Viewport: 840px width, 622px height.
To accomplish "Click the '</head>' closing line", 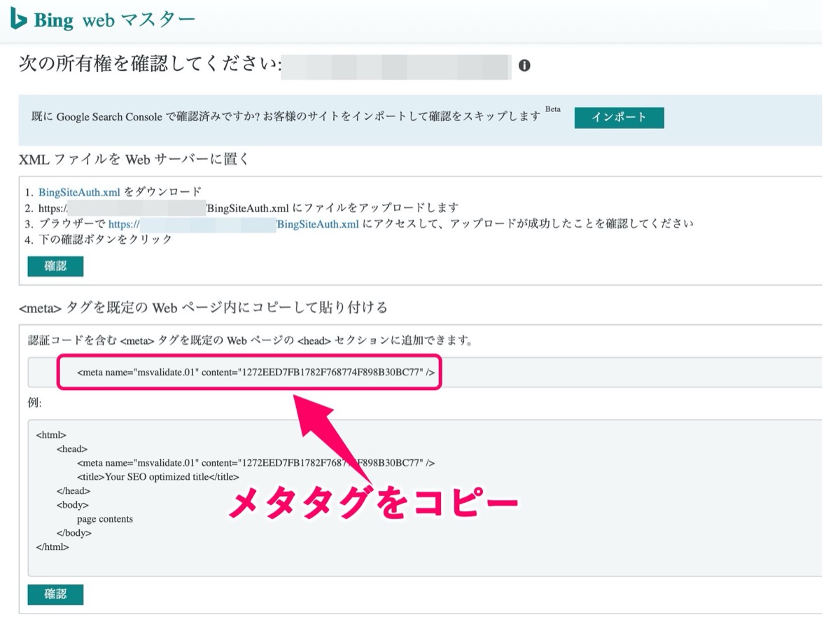I will [73, 491].
